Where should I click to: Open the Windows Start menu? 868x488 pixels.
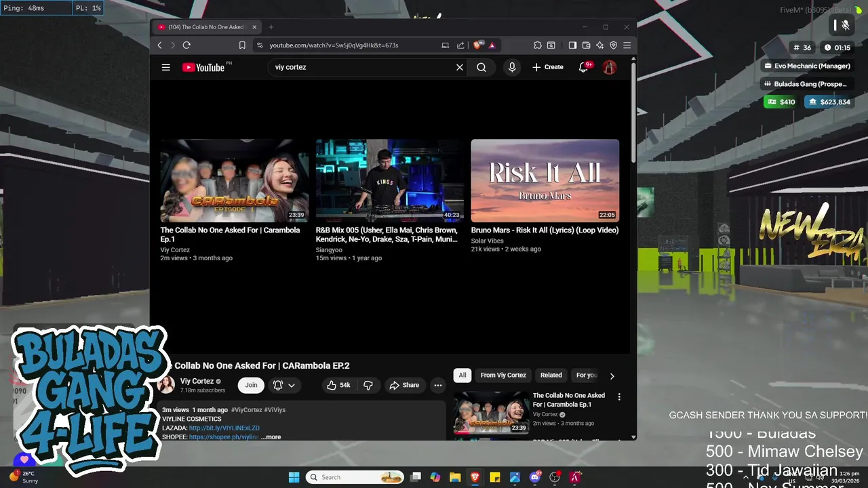coord(294,477)
